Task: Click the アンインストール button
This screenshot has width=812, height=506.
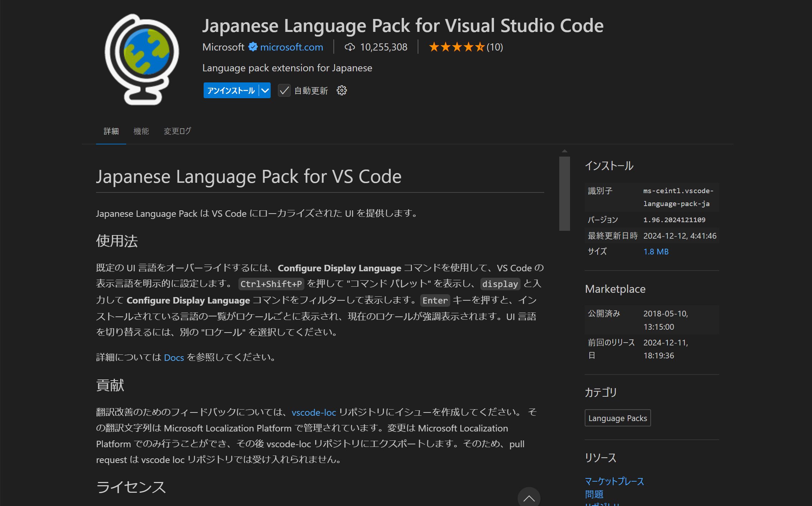Action: 231,90
